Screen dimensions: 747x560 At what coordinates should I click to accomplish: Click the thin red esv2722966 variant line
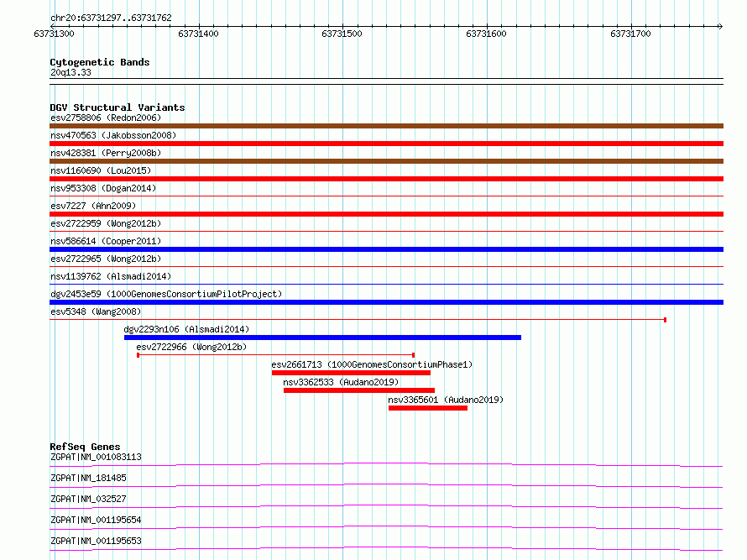[x=276, y=355]
